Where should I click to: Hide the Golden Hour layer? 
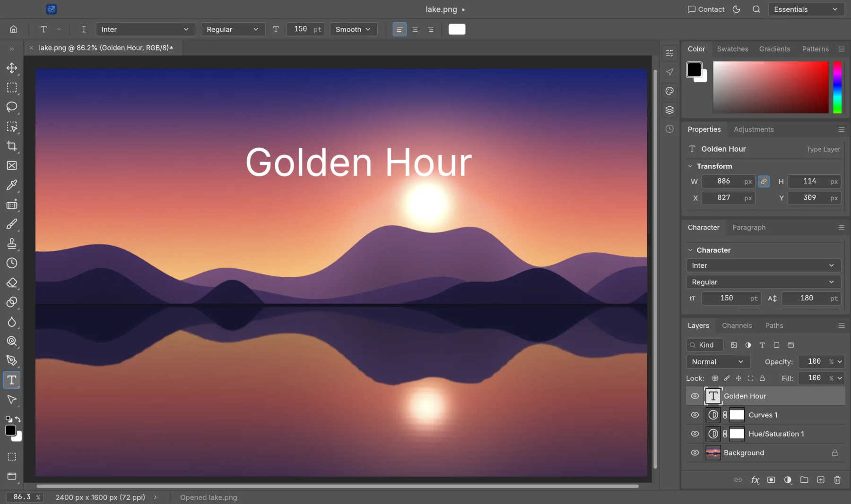695,396
